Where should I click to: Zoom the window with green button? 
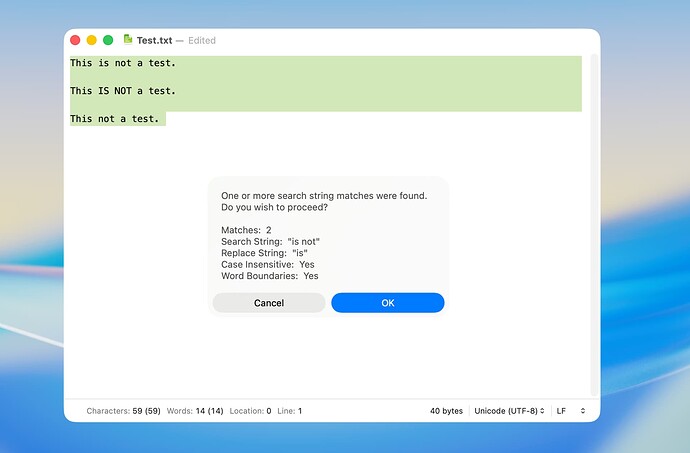coord(108,40)
